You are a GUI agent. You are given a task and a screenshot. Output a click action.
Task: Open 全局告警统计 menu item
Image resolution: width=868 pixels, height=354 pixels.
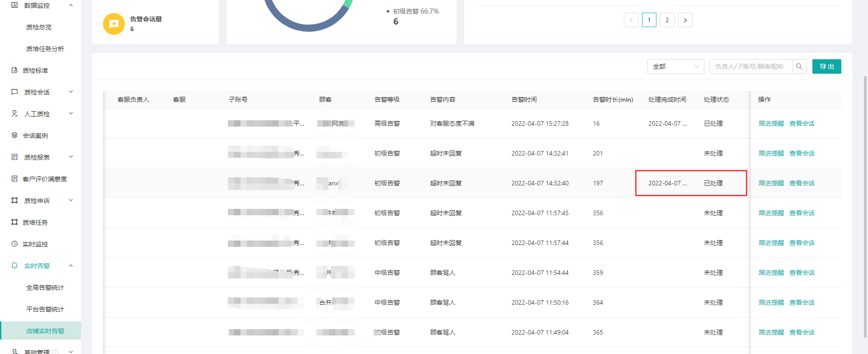pyautogui.click(x=45, y=288)
